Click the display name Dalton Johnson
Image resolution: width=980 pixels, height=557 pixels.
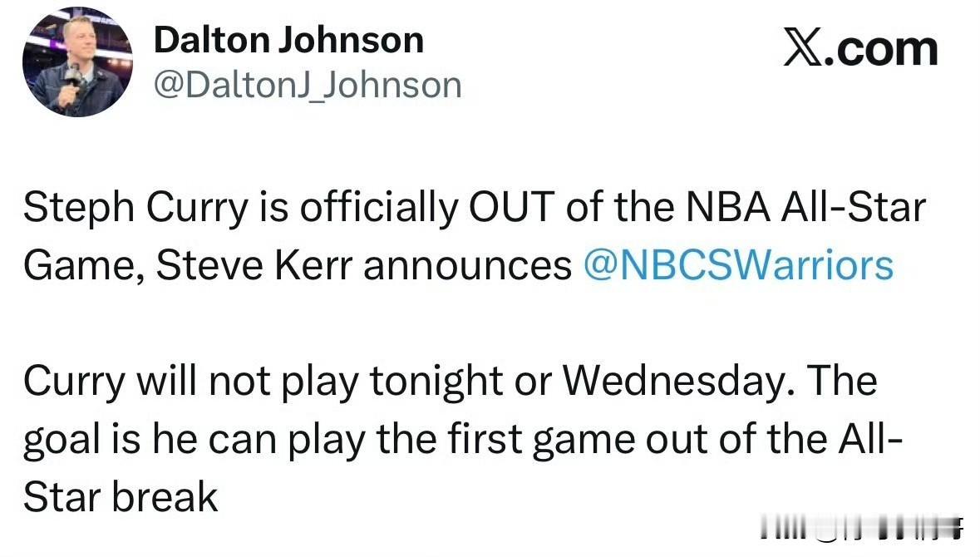point(288,39)
